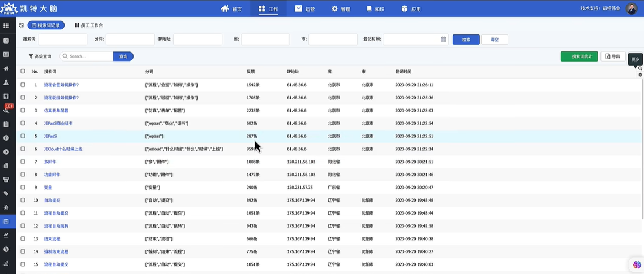Switch to 员工工作台 tab

click(x=89, y=25)
